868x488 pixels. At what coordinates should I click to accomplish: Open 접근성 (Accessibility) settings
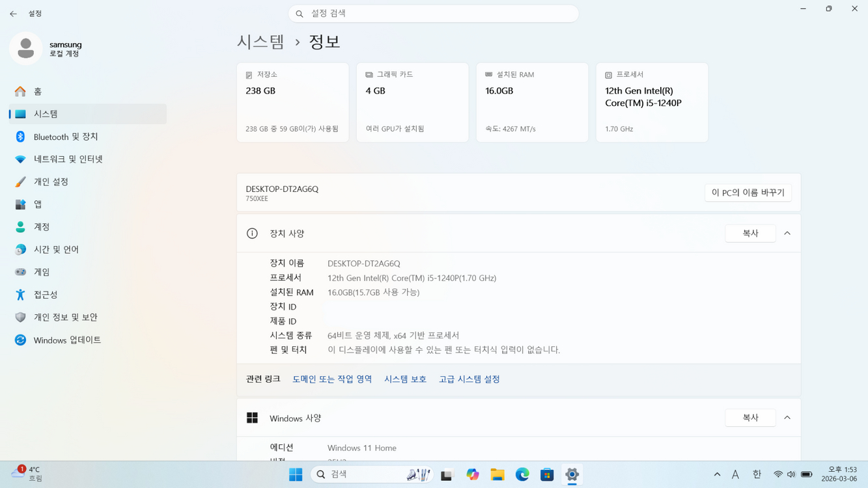tap(46, 294)
